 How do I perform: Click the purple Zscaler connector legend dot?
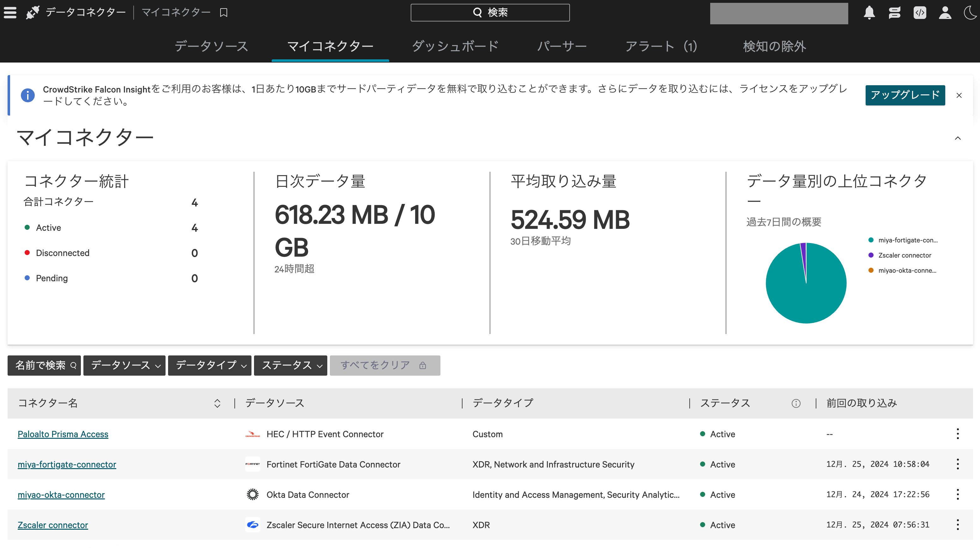871,255
